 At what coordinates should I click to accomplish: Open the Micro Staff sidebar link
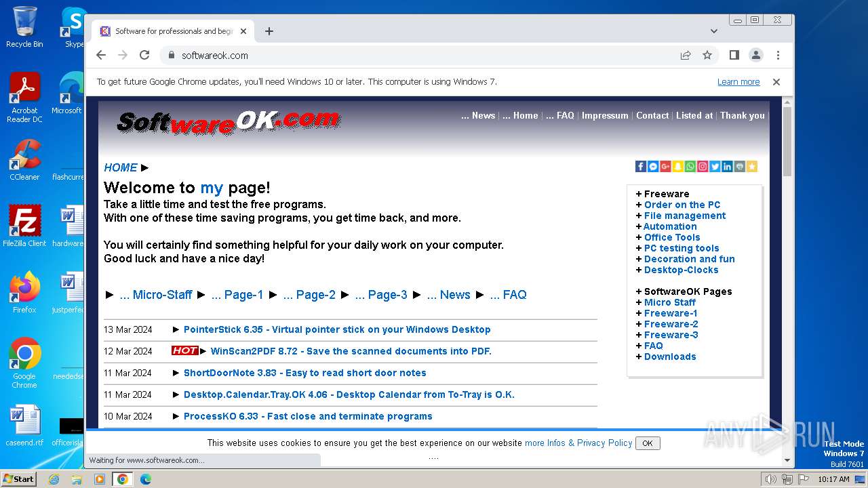(670, 302)
